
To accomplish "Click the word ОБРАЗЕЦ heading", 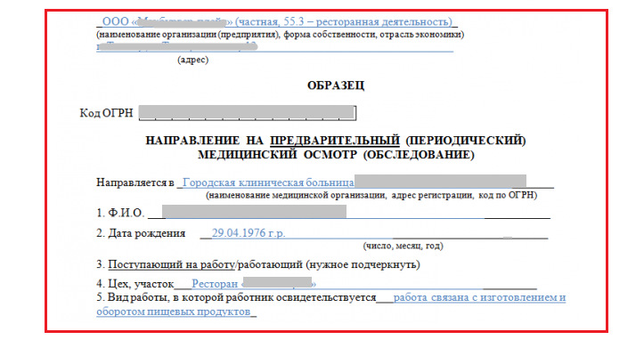I will click(x=336, y=85).
